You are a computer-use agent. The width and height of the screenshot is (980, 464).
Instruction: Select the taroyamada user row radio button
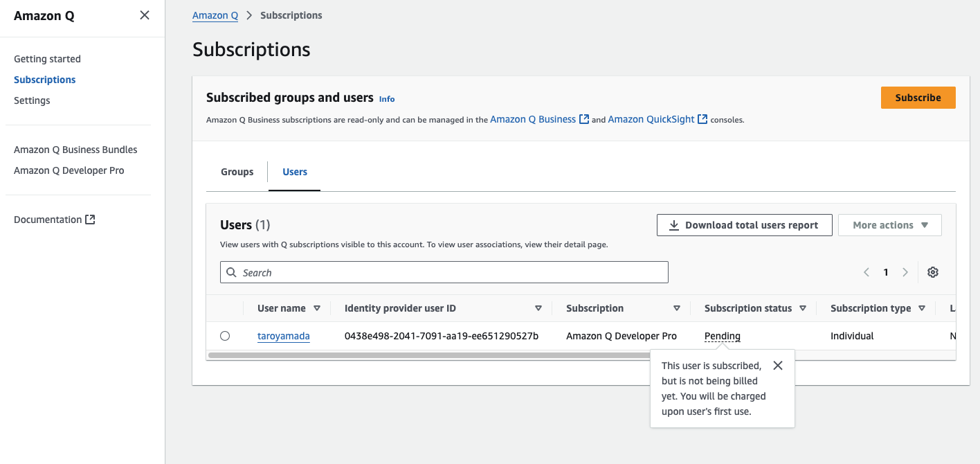(225, 336)
